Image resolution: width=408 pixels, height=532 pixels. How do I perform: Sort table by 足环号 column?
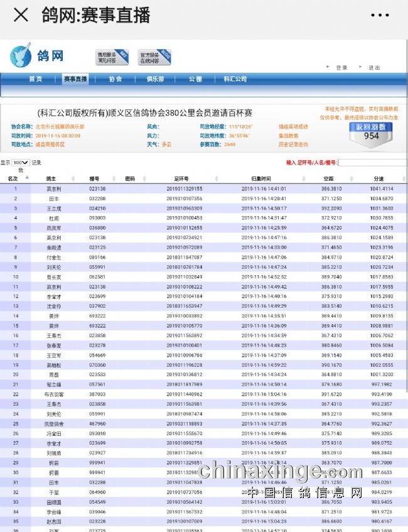pos(181,178)
